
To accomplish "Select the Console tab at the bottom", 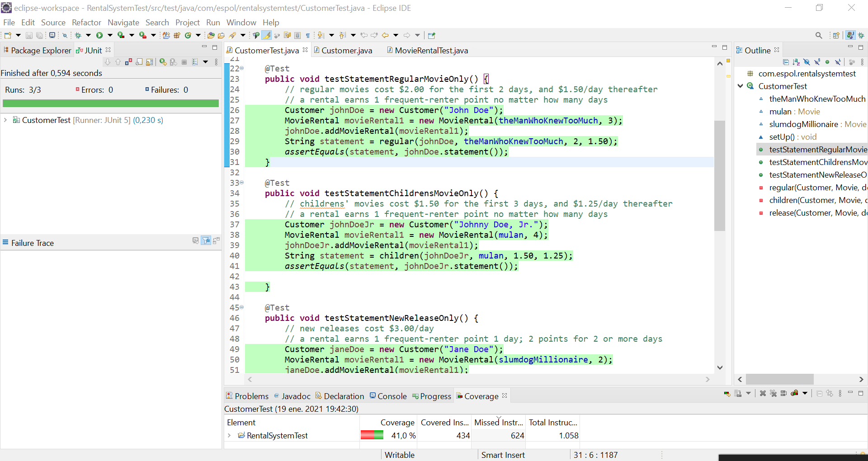I will 392,396.
